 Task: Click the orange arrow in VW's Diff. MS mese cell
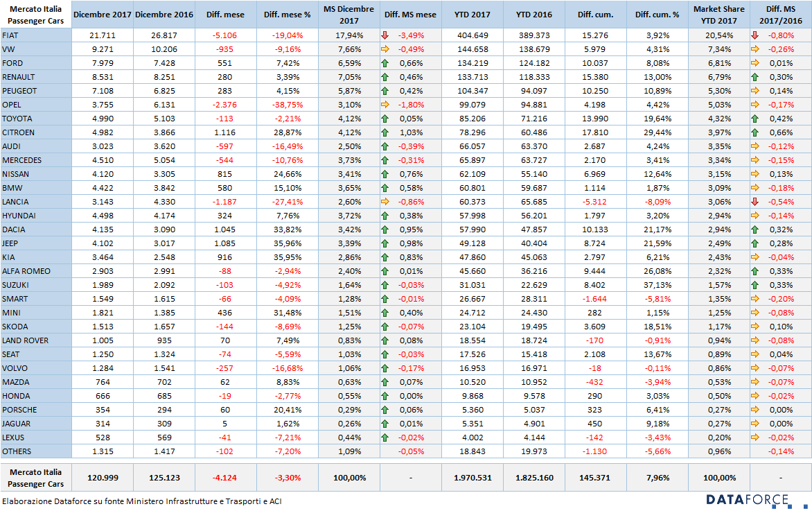pyautogui.click(x=385, y=49)
